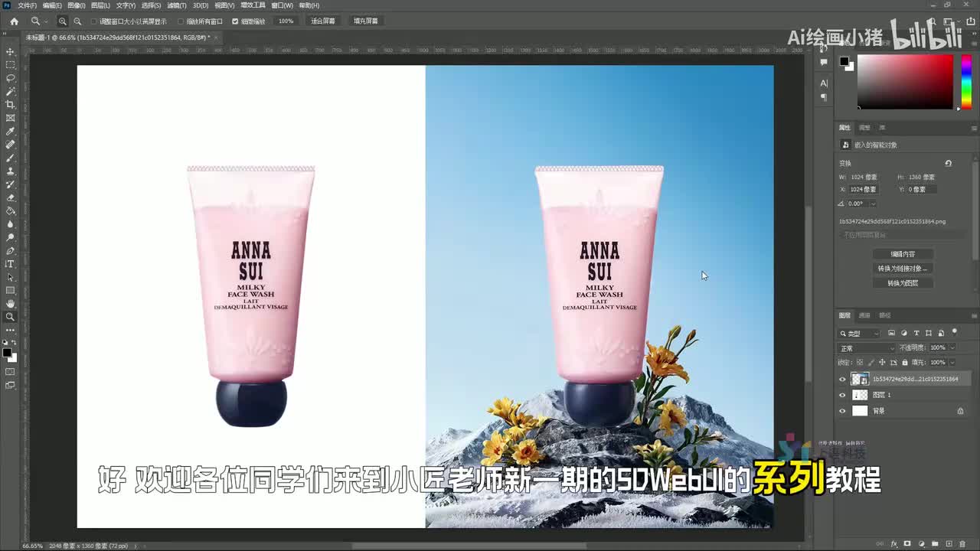Click the add layer style fx icon
The width and height of the screenshot is (980, 551).
[x=893, y=544]
